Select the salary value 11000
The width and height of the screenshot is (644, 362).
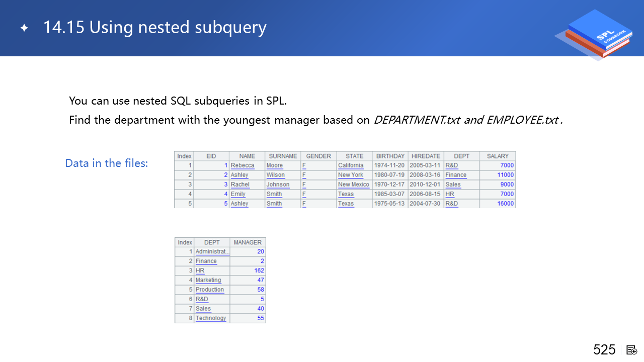point(505,175)
